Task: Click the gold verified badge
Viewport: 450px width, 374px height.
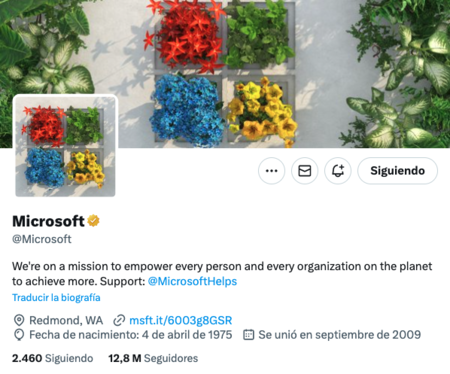Action: (x=93, y=221)
